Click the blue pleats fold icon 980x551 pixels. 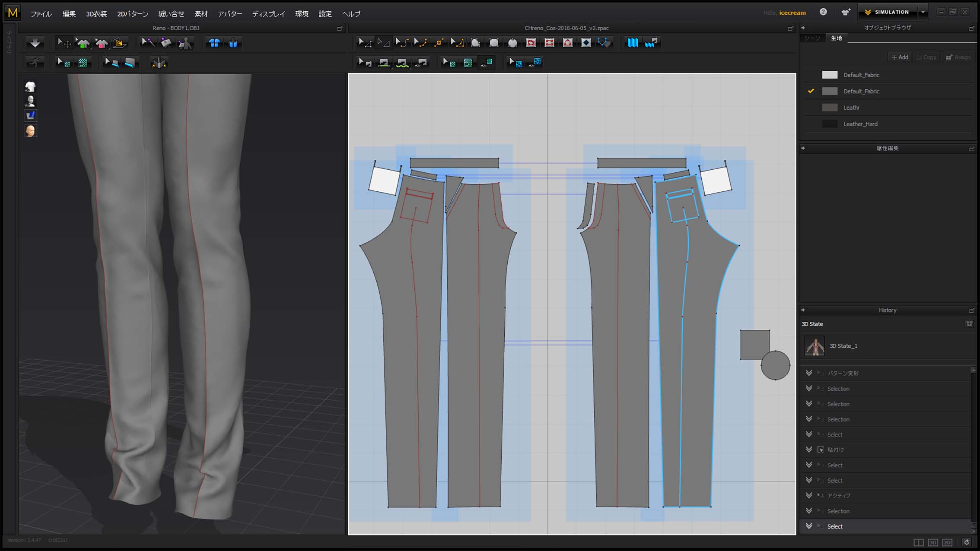[x=633, y=42]
